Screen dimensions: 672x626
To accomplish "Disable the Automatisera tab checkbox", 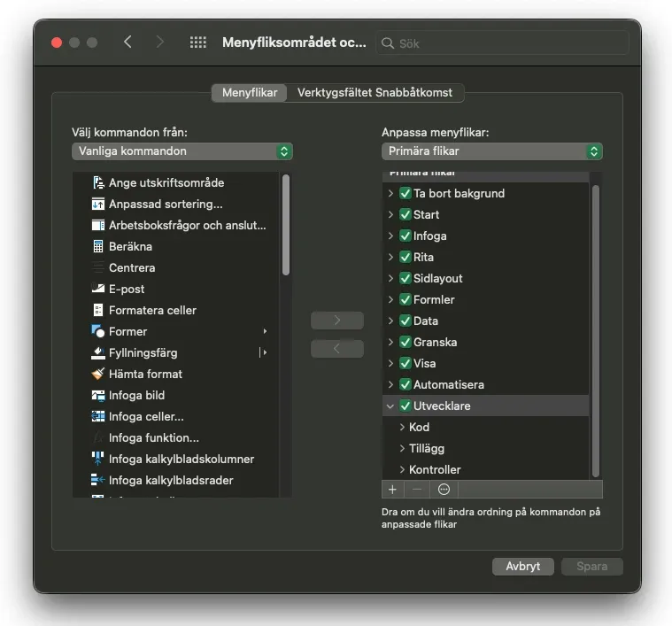I will click(x=406, y=384).
